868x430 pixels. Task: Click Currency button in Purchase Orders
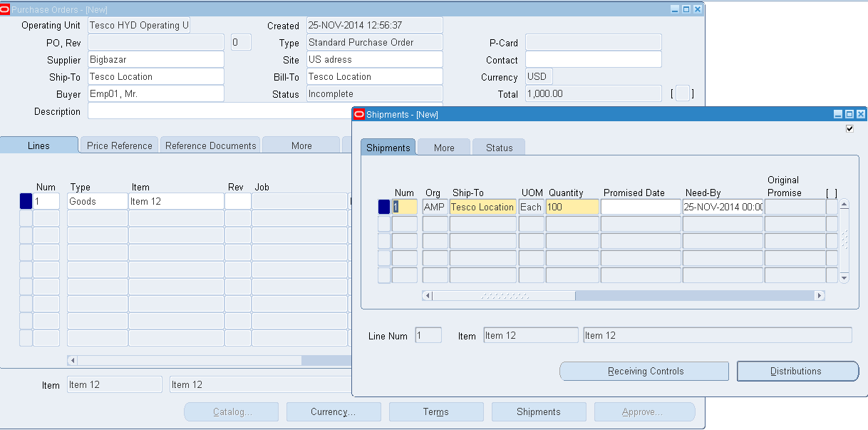334,411
